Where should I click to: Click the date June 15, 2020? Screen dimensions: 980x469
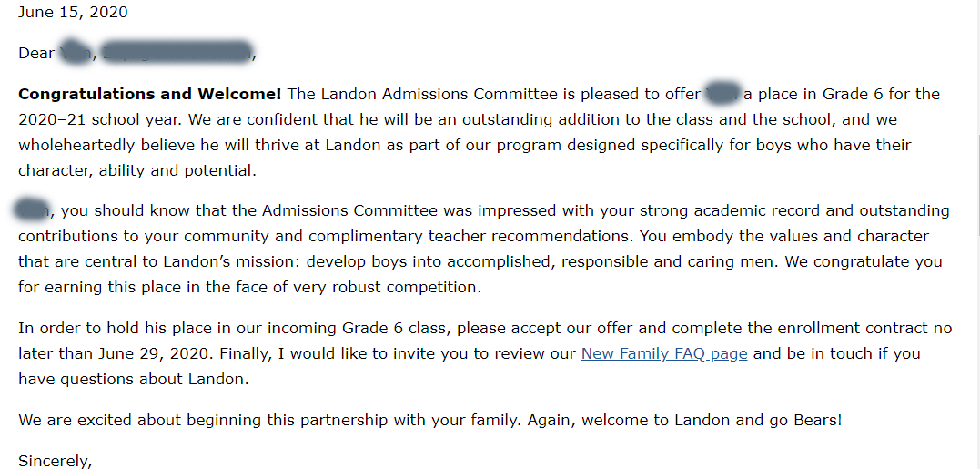click(x=73, y=13)
